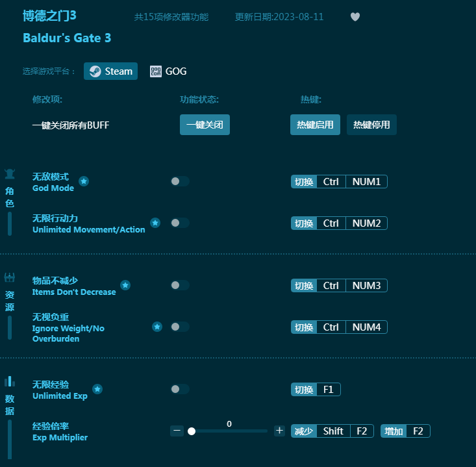Click the 一键关闭 button
The image size is (476, 467).
point(205,125)
